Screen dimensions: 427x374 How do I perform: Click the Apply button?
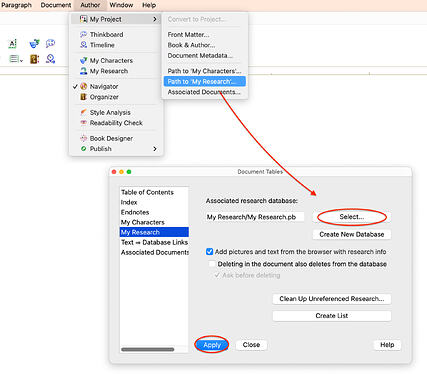pyautogui.click(x=212, y=345)
